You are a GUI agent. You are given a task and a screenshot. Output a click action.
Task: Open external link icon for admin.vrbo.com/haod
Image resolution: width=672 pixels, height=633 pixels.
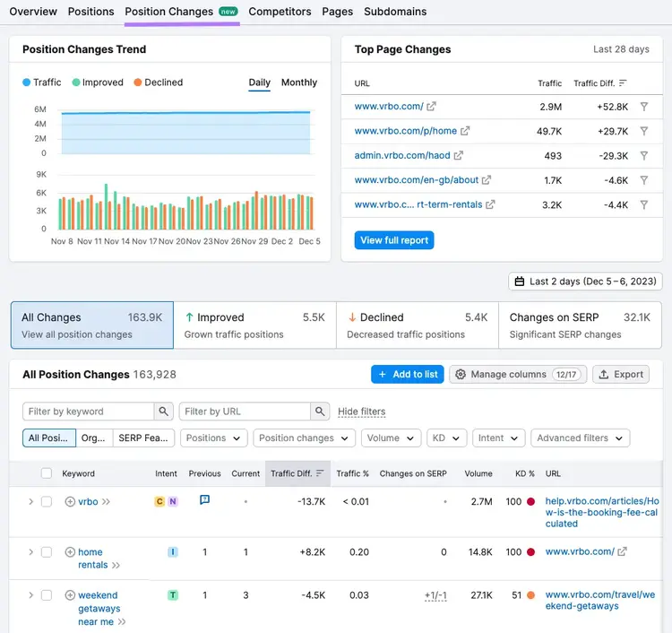(458, 155)
